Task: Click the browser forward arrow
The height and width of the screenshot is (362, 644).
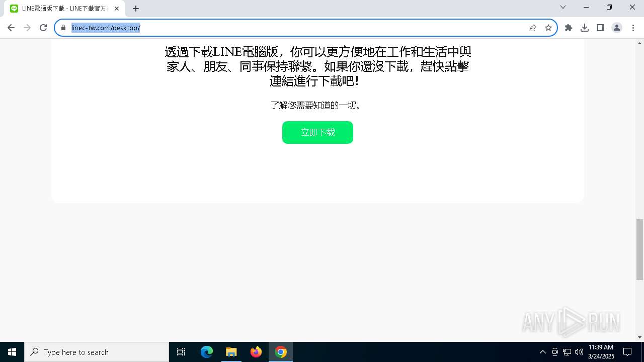Action: tap(27, 28)
